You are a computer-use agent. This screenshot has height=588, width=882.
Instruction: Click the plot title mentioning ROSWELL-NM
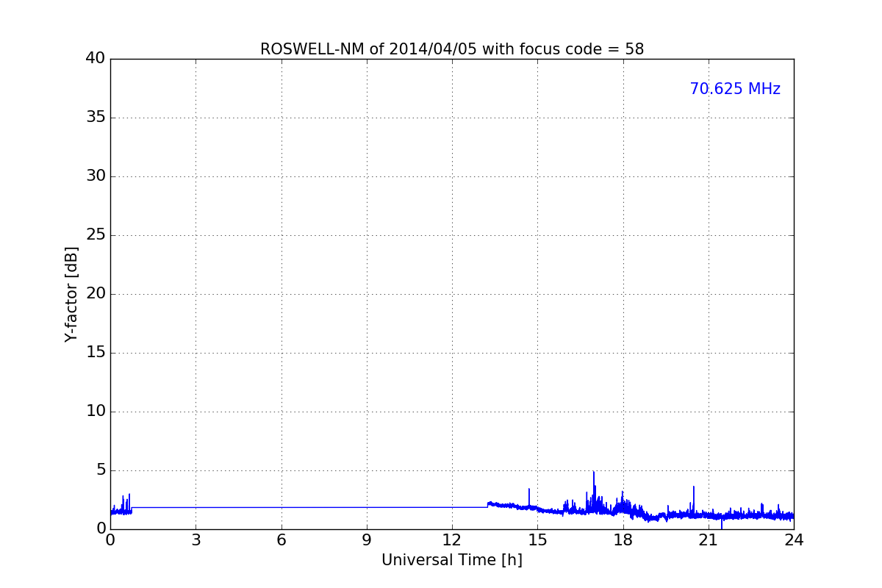(452, 49)
